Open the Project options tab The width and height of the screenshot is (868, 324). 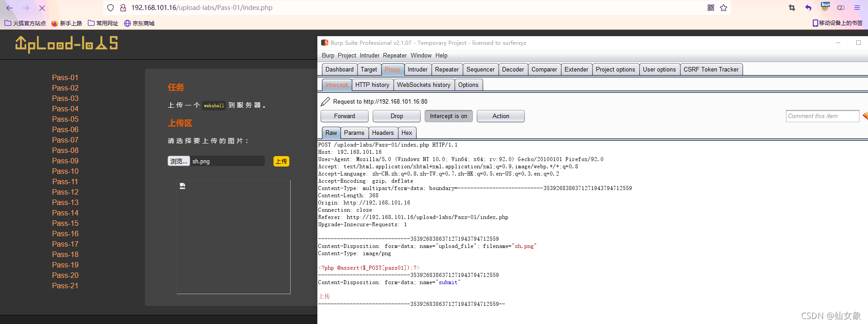(x=615, y=69)
